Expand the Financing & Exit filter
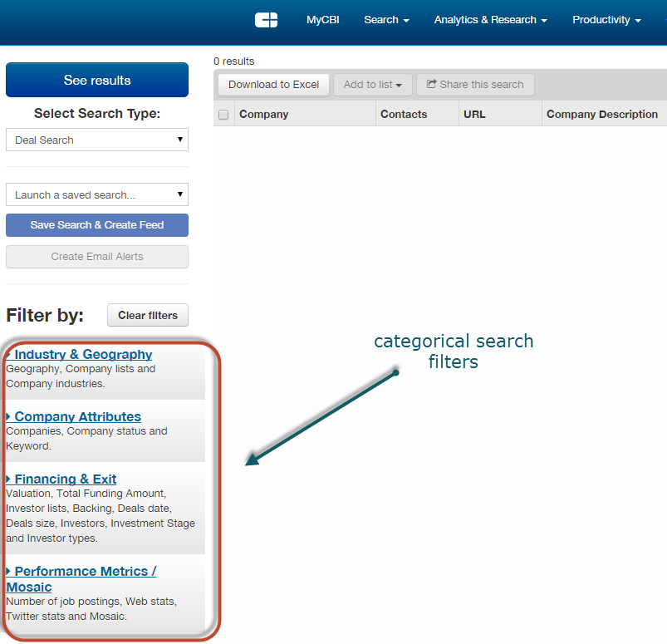667x644 pixels. (x=65, y=479)
